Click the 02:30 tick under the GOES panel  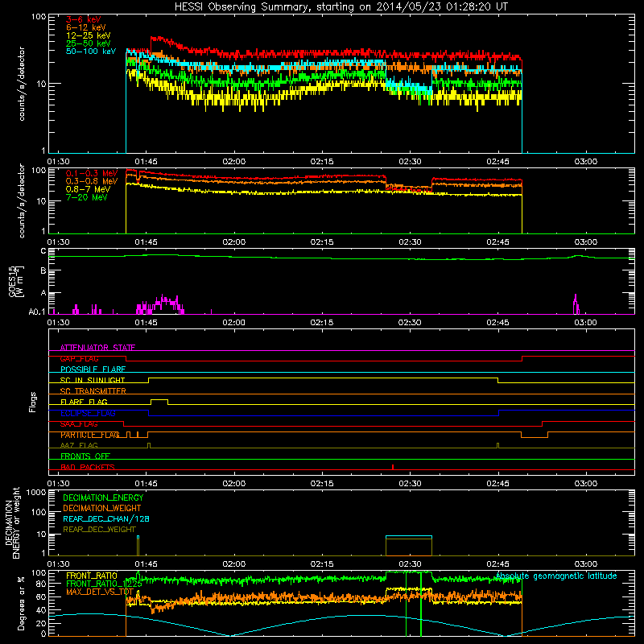(410, 323)
